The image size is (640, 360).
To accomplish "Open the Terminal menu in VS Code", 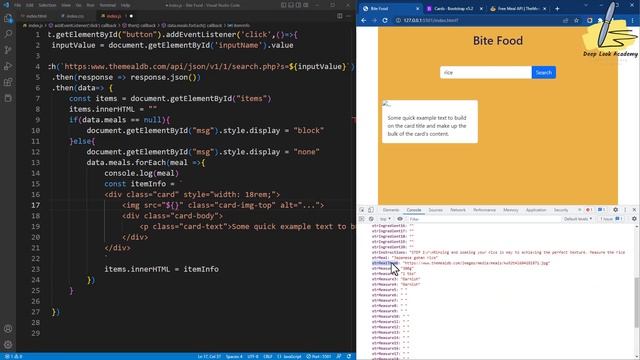I will pyautogui.click(x=108, y=5).
